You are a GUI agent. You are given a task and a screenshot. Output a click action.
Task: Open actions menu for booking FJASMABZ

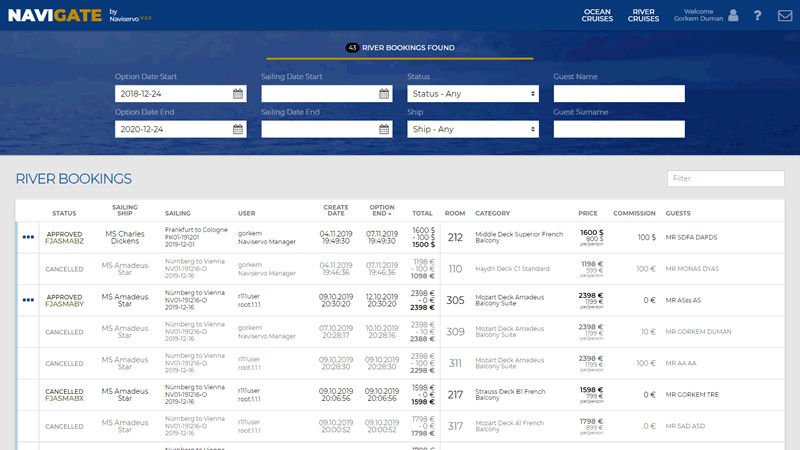(x=28, y=237)
